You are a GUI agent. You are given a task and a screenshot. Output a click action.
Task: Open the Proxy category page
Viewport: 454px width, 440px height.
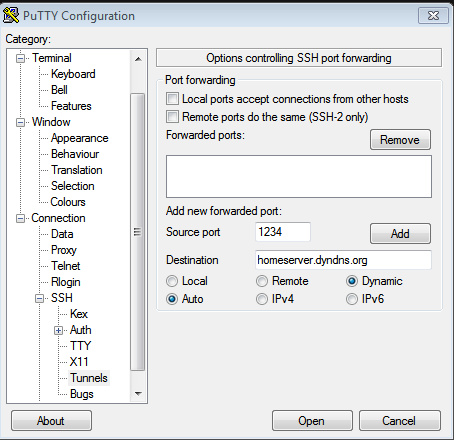[64, 250]
